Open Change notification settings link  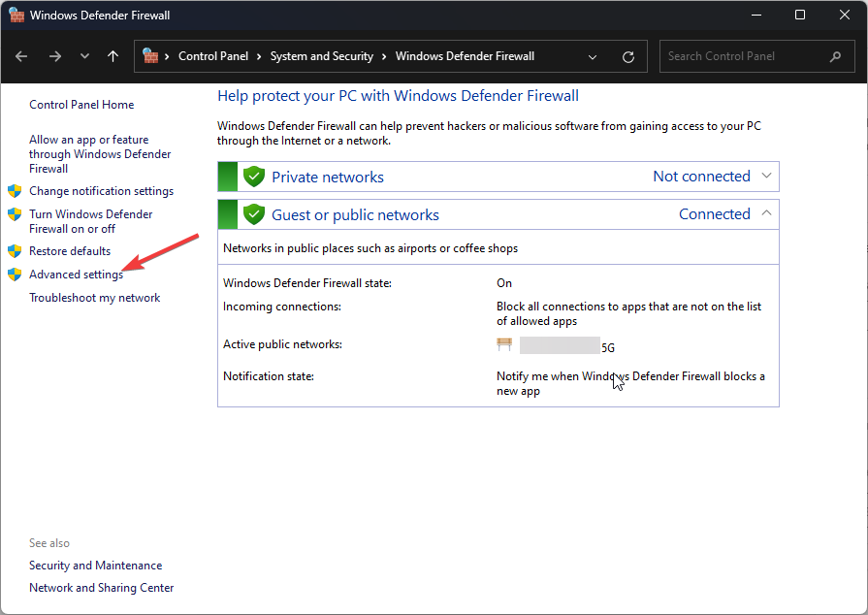pyautogui.click(x=101, y=191)
